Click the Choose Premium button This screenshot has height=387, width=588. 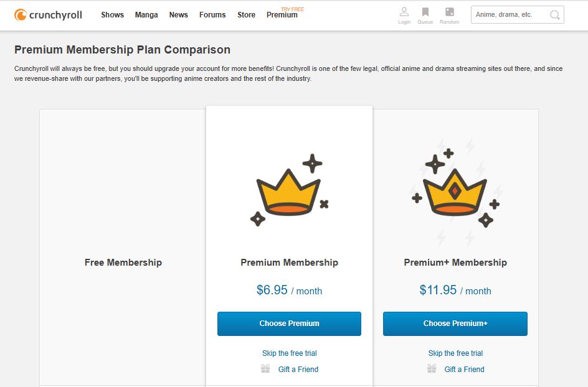pos(289,324)
